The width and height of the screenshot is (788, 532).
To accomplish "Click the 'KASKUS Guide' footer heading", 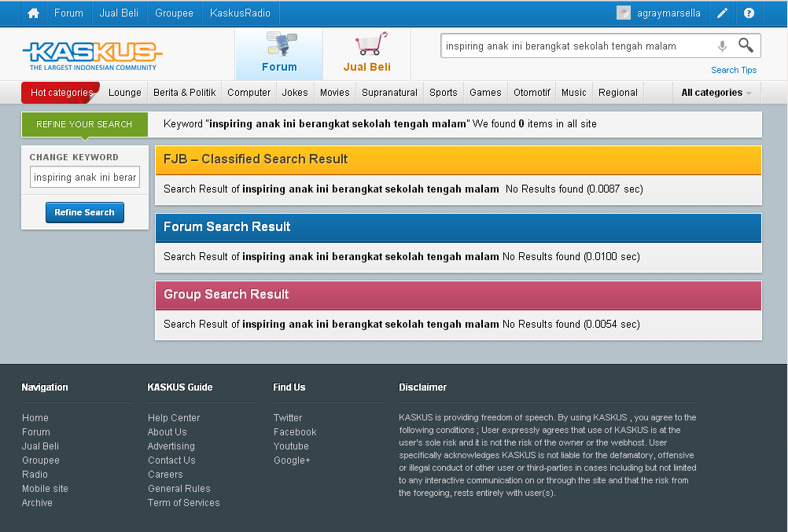I will (x=179, y=387).
